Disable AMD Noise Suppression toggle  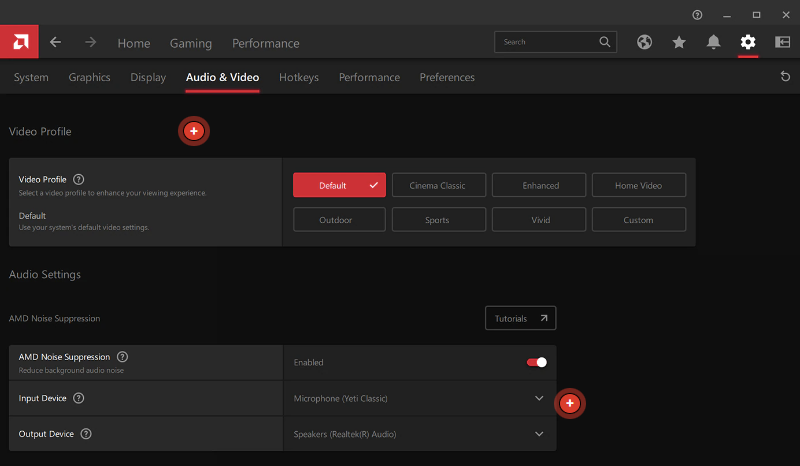[x=537, y=362]
